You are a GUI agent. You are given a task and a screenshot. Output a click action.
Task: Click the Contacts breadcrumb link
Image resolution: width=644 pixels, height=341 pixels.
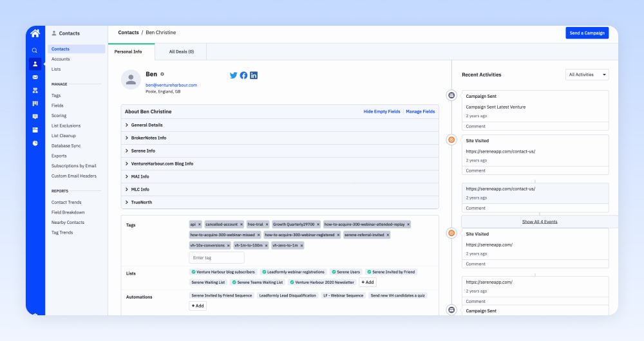[128, 32]
